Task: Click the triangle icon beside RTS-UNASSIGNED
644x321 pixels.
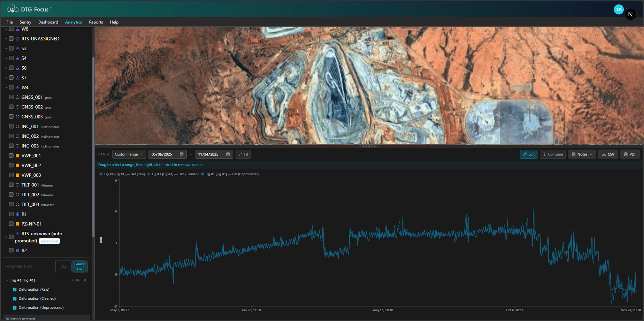Action: click(x=17, y=39)
